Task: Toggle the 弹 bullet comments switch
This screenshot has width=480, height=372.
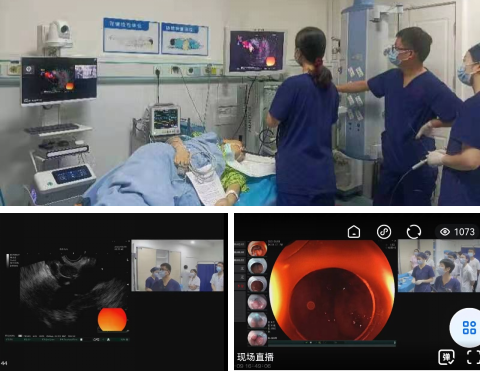Action: pyautogui.click(x=446, y=357)
